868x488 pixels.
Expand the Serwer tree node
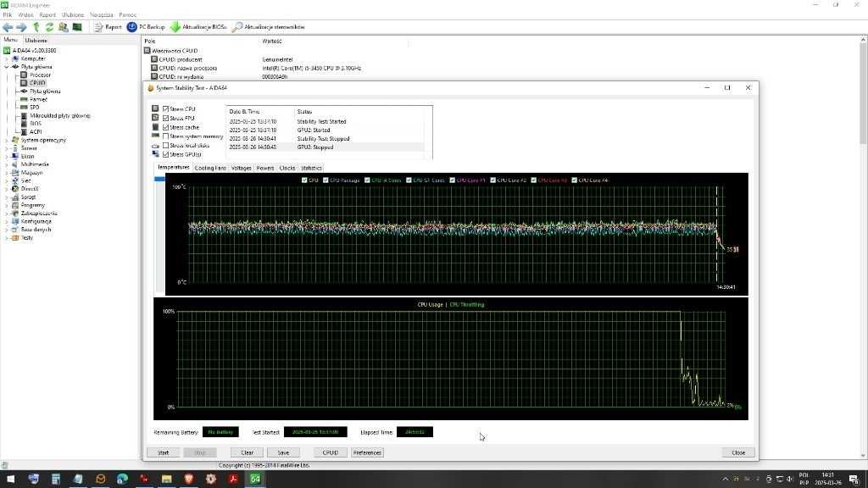click(7, 148)
